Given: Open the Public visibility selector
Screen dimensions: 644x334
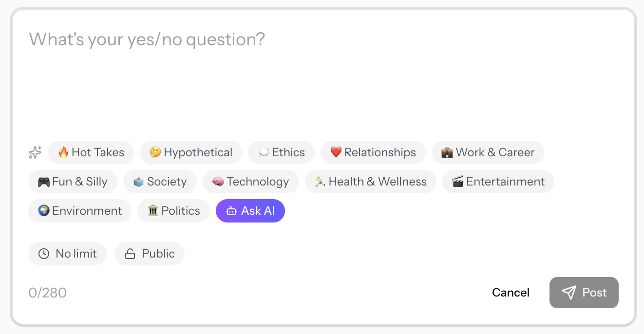Looking at the screenshot, I should click(150, 253).
